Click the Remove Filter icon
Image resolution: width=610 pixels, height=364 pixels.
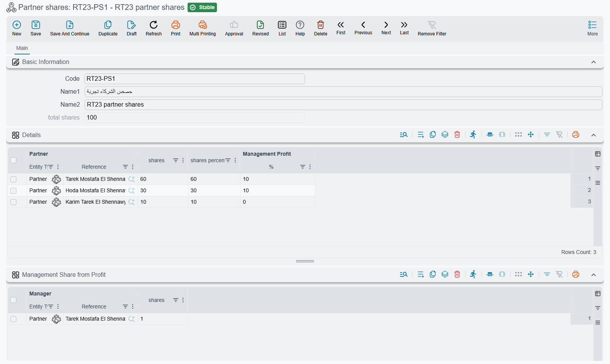point(432,25)
